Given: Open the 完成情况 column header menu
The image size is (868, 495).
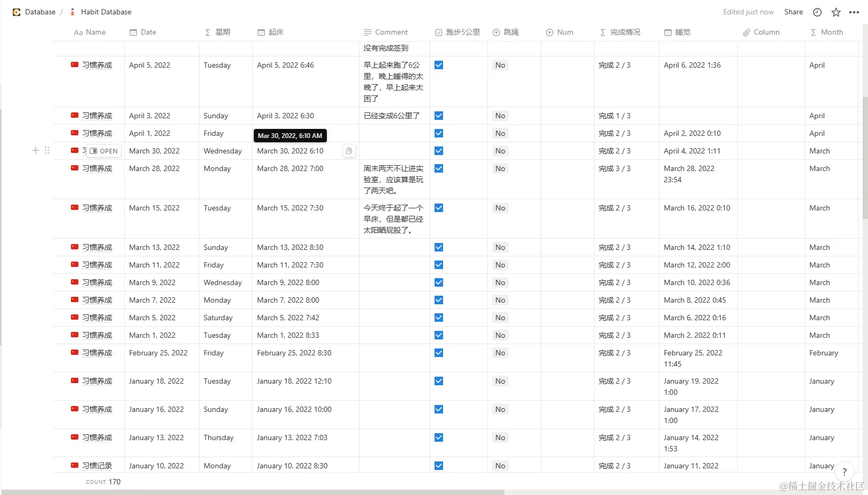Looking at the screenshot, I should 620,33.
